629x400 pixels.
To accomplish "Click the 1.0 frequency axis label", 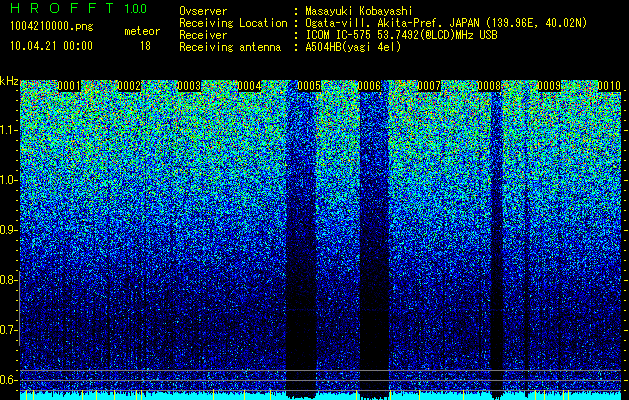I will [9, 181].
